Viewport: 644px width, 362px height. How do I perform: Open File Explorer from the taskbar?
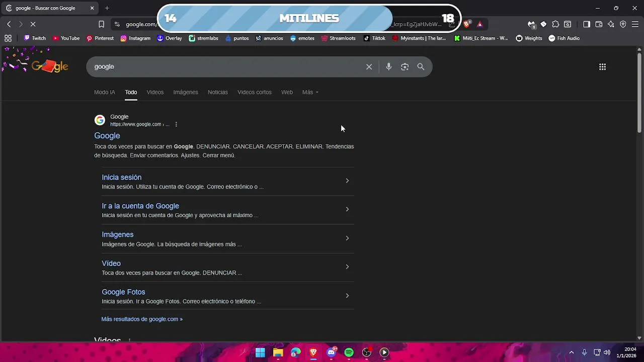tap(278, 352)
